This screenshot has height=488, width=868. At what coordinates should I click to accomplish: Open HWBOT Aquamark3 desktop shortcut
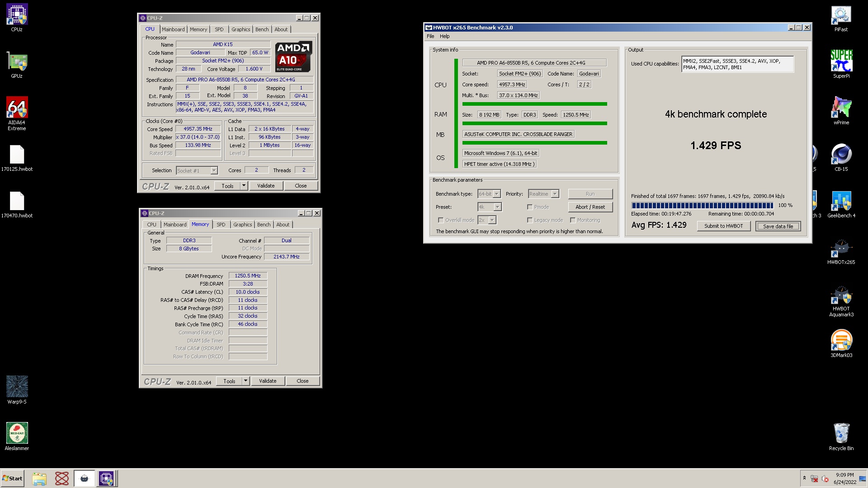841,300
